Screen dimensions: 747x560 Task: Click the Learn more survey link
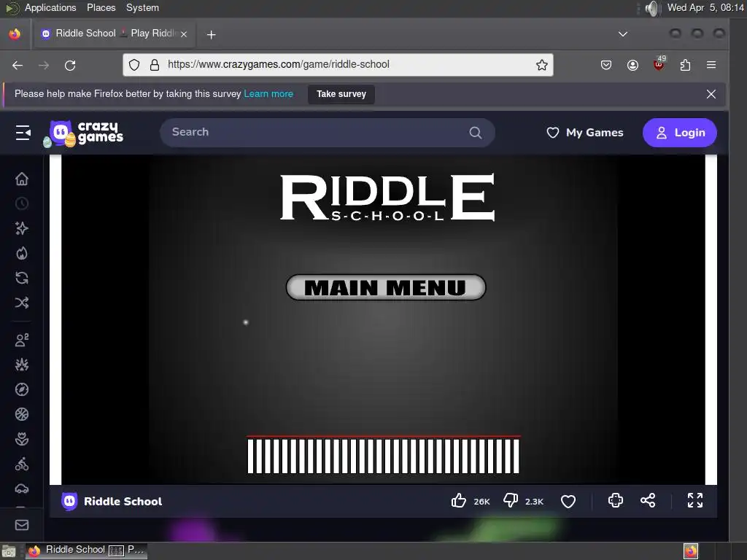[x=268, y=94]
